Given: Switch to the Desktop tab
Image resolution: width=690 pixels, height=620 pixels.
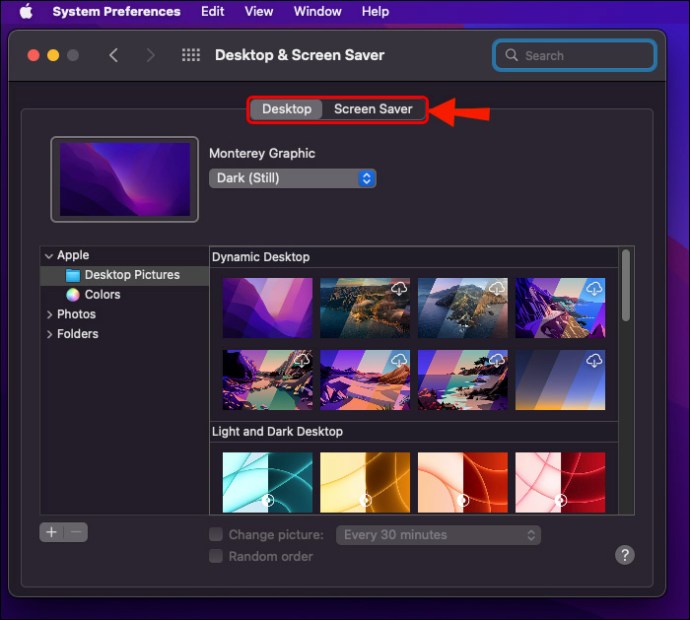Looking at the screenshot, I should (286, 109).
